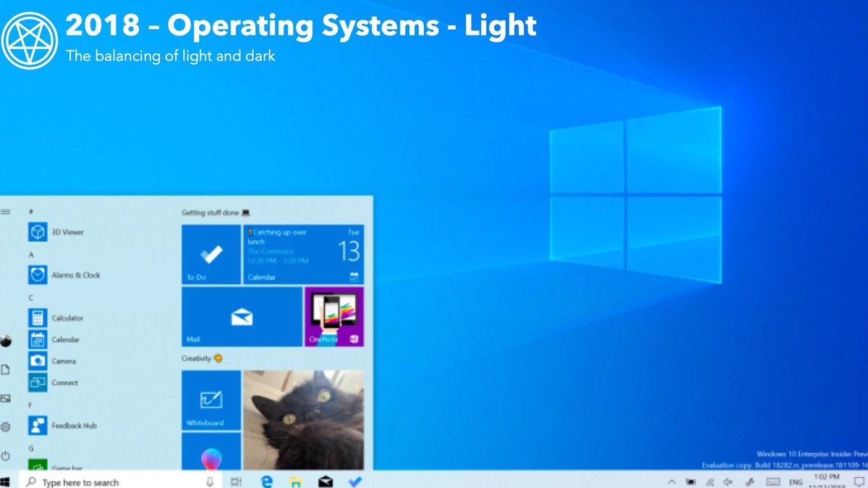Jump to letter # header

click(31, 211)
